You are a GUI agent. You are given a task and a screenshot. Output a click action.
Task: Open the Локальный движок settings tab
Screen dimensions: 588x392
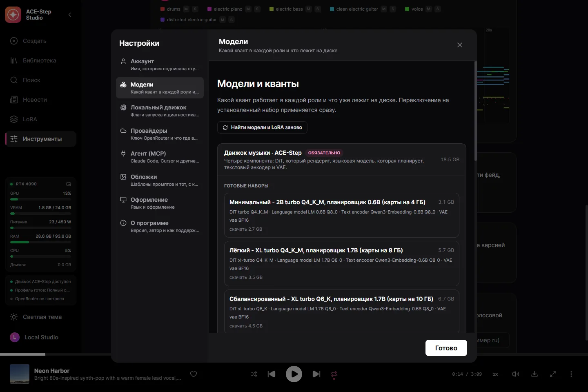coord(160,111)
